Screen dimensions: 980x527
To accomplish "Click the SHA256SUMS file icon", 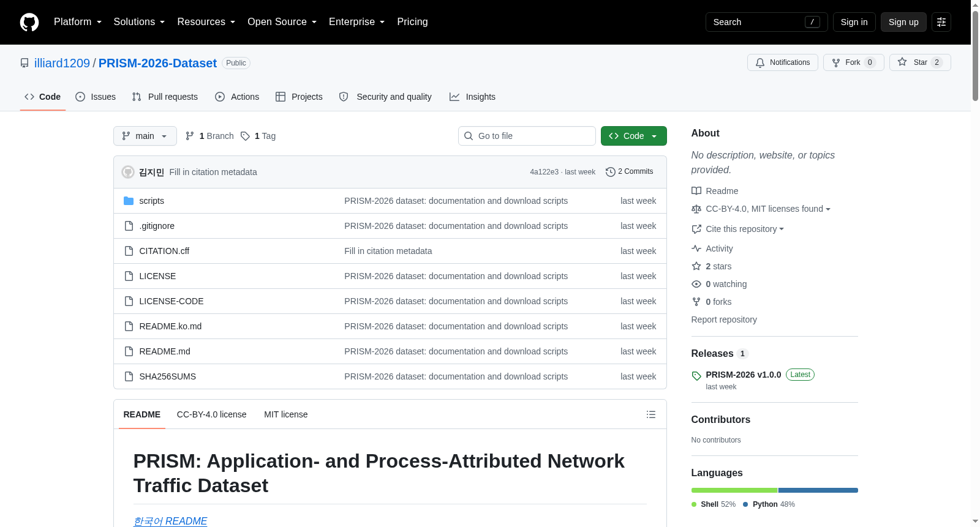I will [x=129, y=376].
